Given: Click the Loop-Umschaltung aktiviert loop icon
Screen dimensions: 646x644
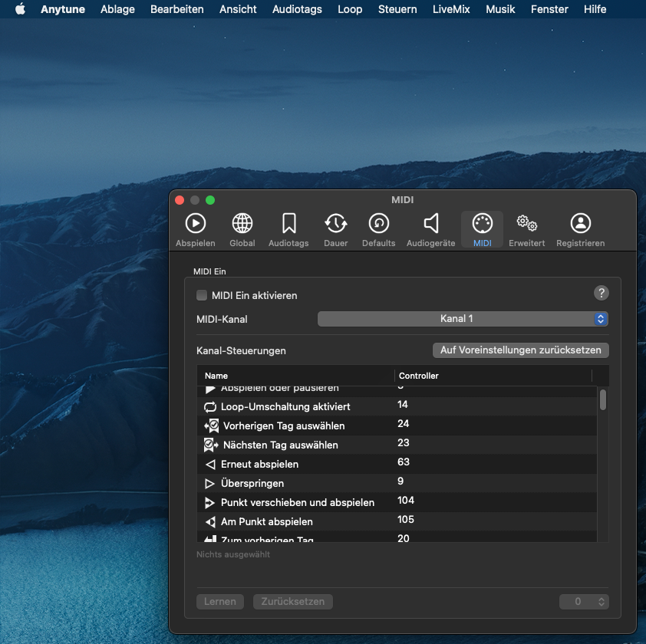Looking at the screenshot, I should tap(210, 407).
